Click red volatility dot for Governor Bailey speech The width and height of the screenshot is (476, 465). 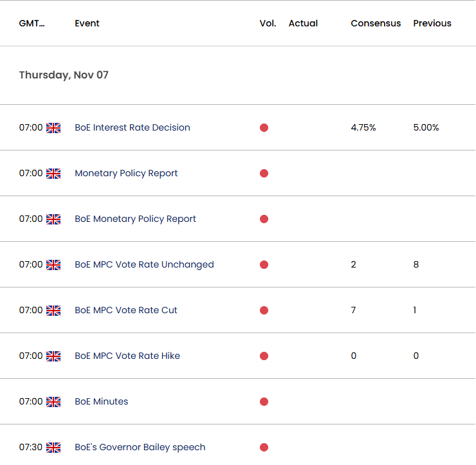point(264,448)
